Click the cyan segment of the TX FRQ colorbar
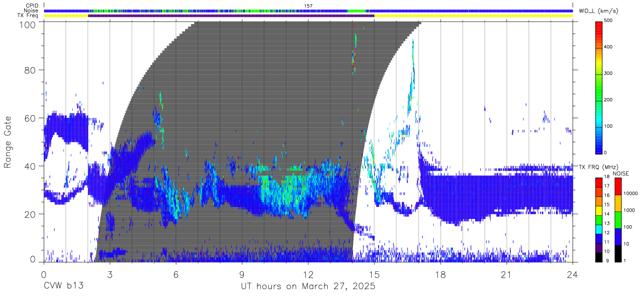Screen dimensions: 644x297 click(x=599, y=228)
